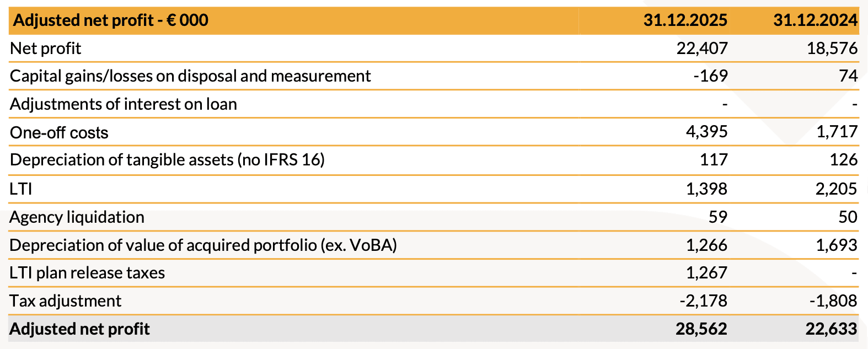Click the "LTI plan release taxes" label

tap(87, 273)
